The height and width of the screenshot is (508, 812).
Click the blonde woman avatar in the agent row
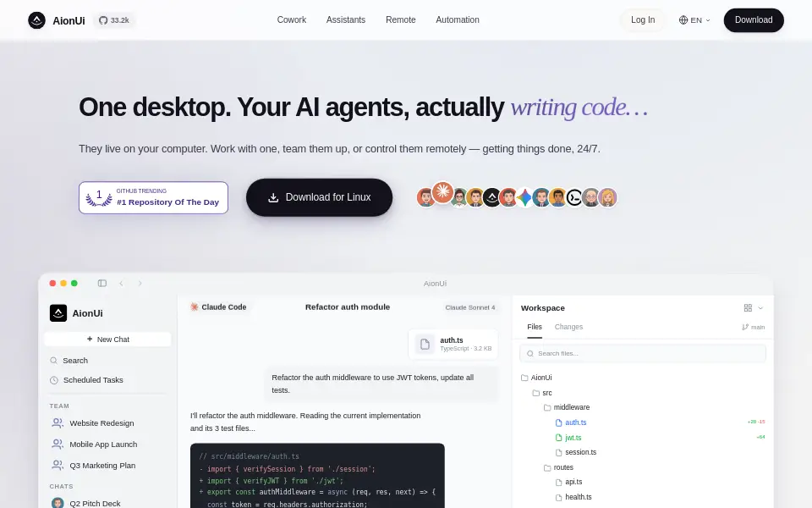click(607, 197)
